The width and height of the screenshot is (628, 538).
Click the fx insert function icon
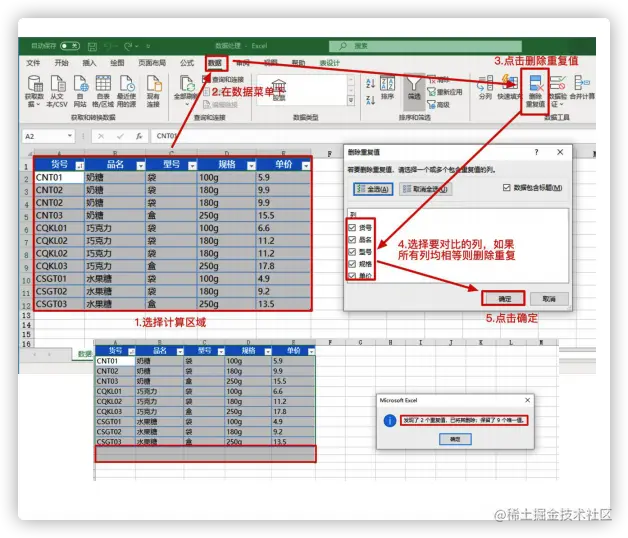(139, 136)
